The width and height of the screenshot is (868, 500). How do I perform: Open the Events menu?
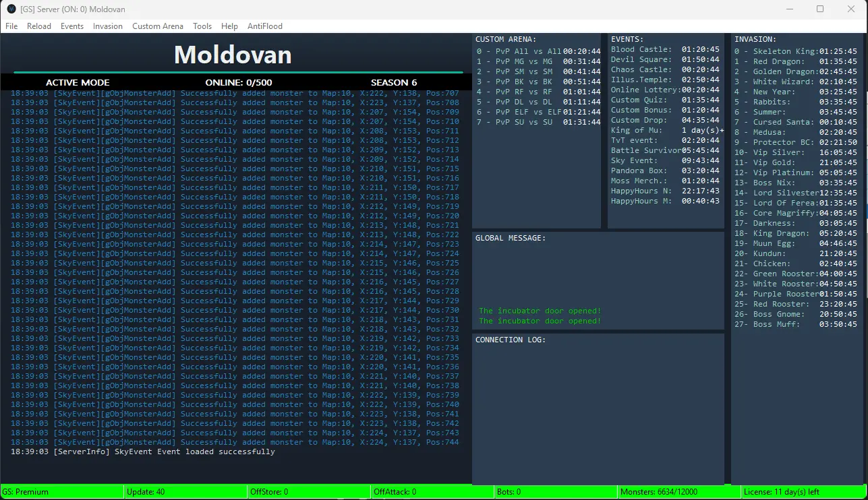(x=72, y=26)
